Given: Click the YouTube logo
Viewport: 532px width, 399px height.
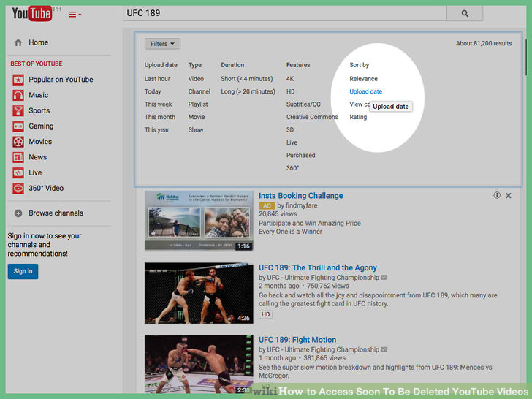Looking at the screenshot, I should click(32, 14).
